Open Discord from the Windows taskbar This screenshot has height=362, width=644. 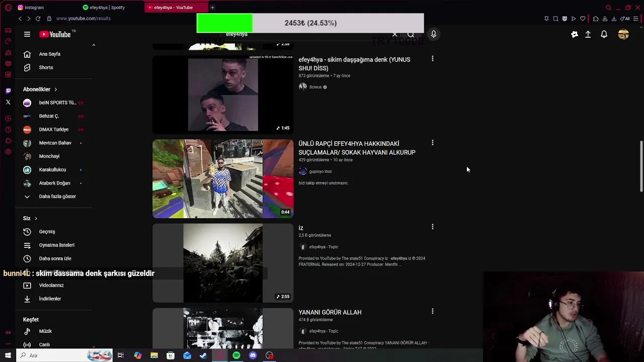coord(253,355)
